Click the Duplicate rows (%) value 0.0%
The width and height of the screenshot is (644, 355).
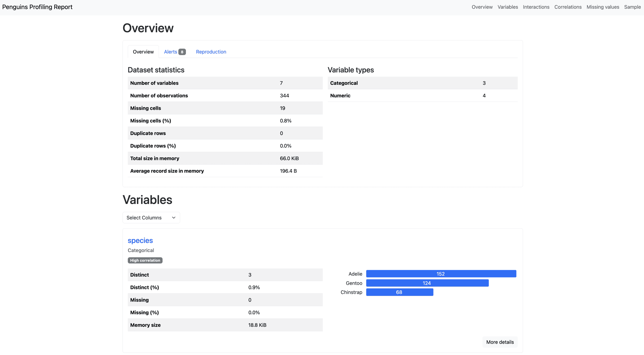click(286, 146)
